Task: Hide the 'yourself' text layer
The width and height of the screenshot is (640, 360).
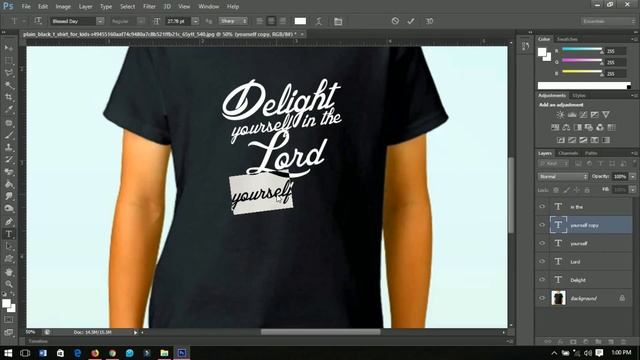Action: (542, 243)
